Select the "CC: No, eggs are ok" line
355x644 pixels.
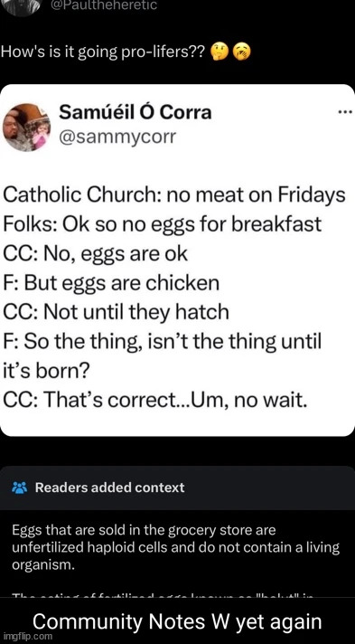pyautogui.click(x=95, y=254)
